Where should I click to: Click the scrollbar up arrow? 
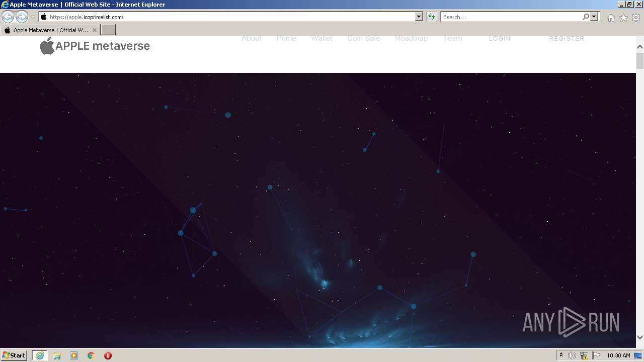(640, 47)
